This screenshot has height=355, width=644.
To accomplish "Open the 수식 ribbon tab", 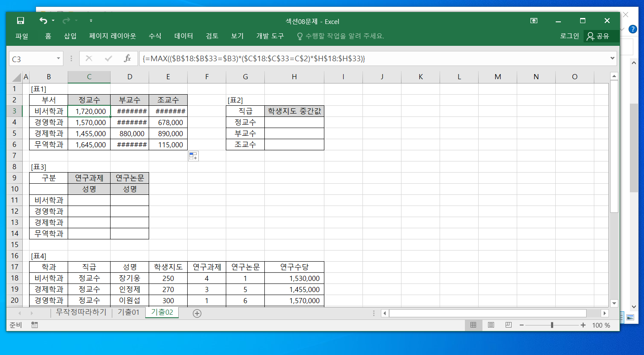I will [155, 36].
